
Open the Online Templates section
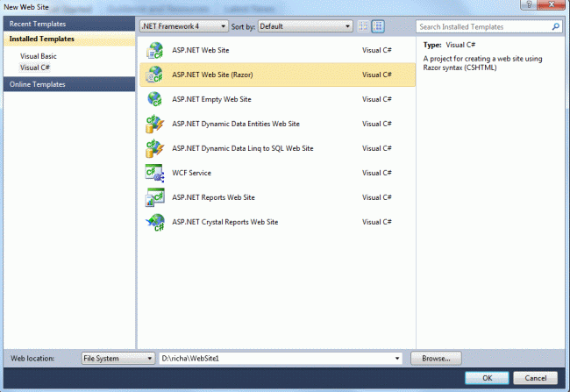(69, 84)
